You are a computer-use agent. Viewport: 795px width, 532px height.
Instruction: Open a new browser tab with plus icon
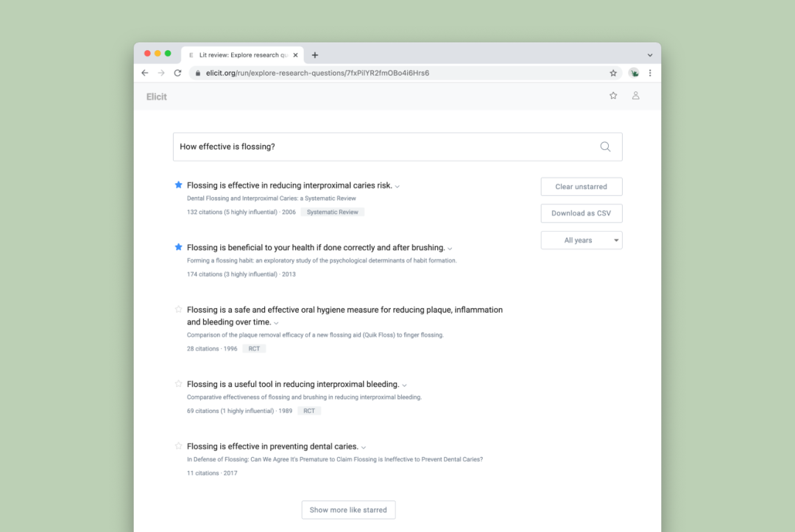point(315,54)
